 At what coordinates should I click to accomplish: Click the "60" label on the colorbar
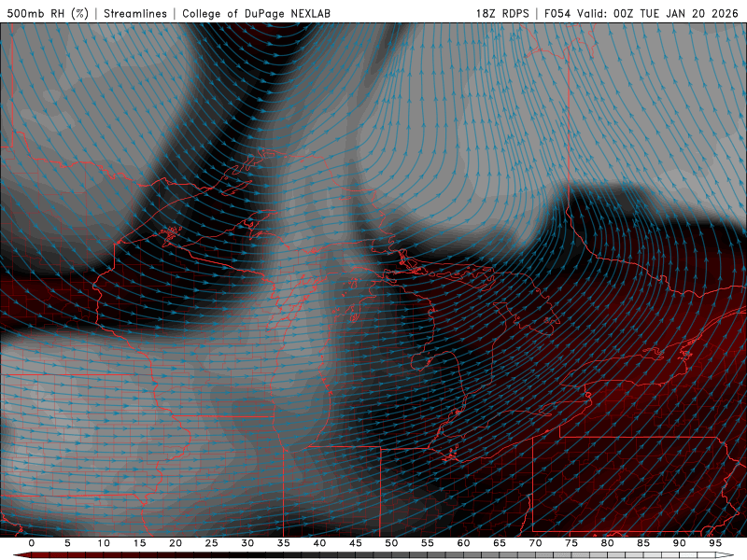(x=463, y=543)
